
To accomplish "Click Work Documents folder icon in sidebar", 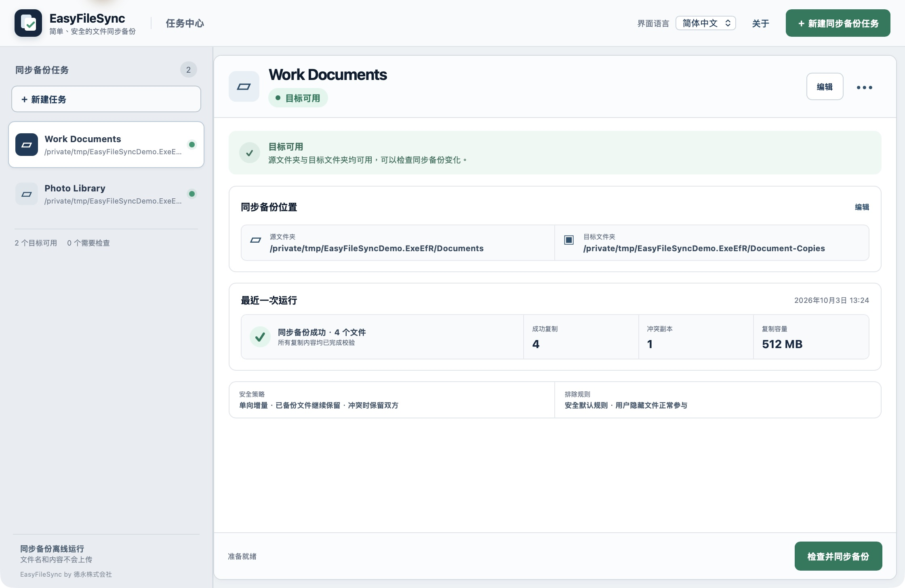I will coord(27,145).
